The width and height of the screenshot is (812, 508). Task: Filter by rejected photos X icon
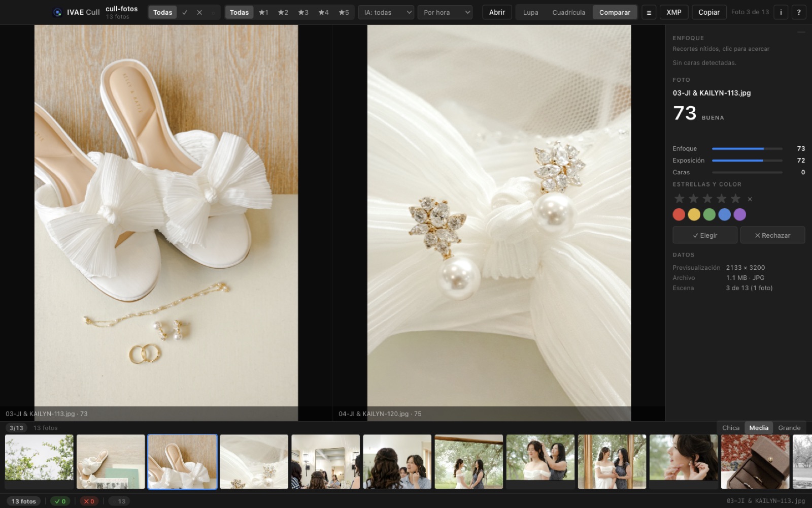tap(199, 12)
